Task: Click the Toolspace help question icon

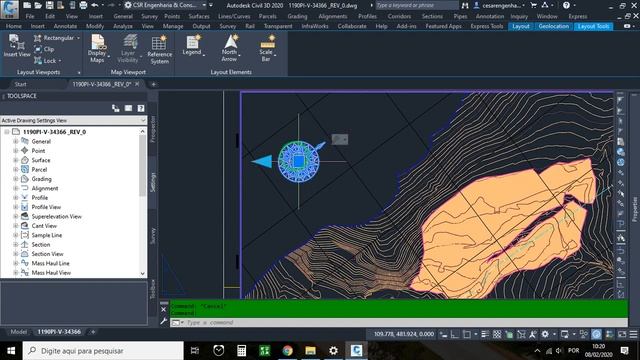Action: [x=141, y=108]
